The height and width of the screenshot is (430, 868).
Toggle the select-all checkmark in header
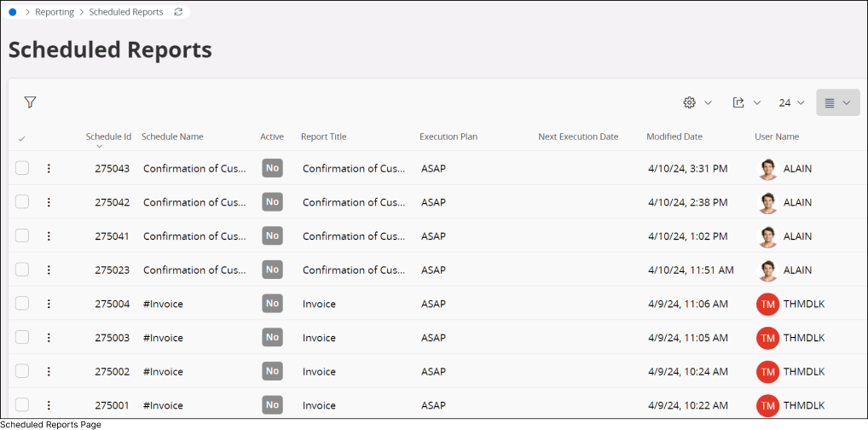[x=21, y=138]
